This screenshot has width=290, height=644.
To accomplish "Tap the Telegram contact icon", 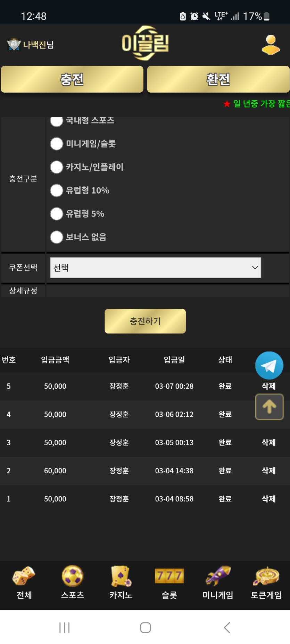I will [x=269, y=365].
